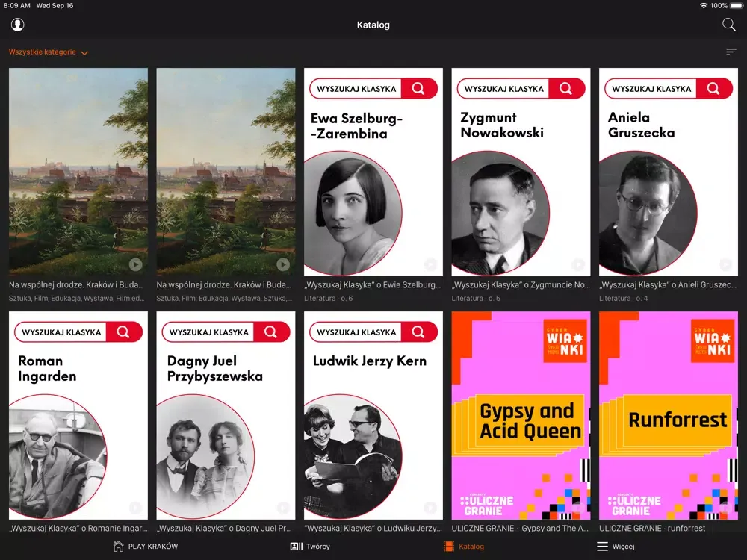The image size is (747, 560).
Task: Open the PLAY KRAKÓW home tab
Action: point(146,547)
